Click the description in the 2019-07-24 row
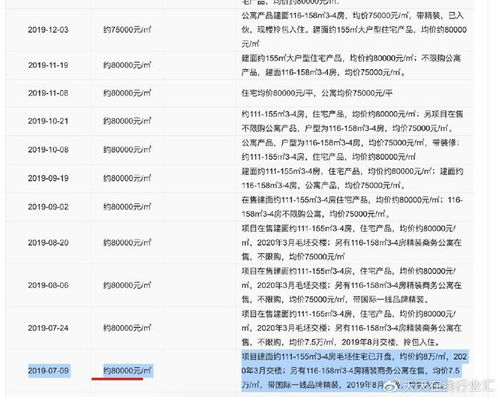 [x=351, y=328]
